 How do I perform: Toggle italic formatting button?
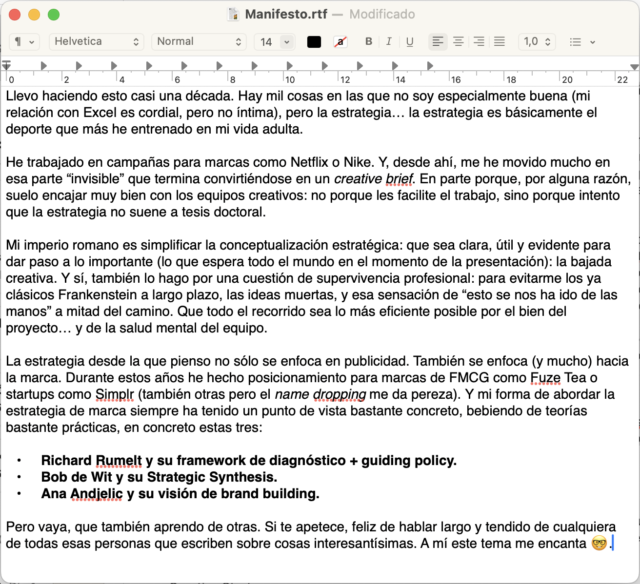tap(389, 42)
